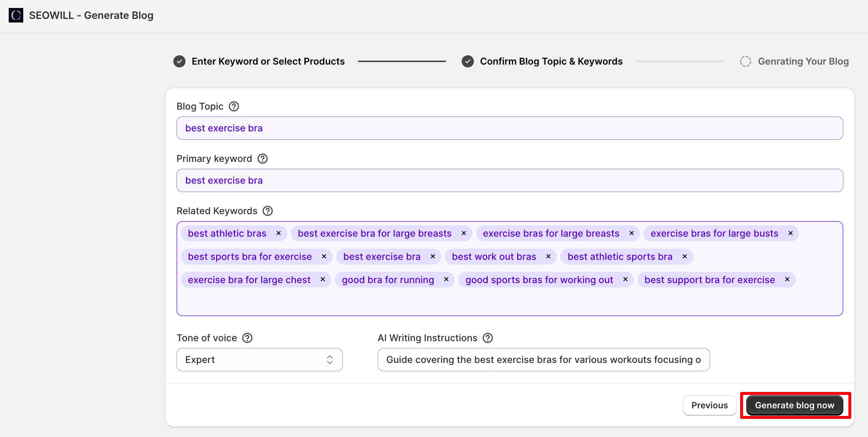Remove the 'best athletic bras' keyword chip

pyautogui.click(x=279, y=233)
